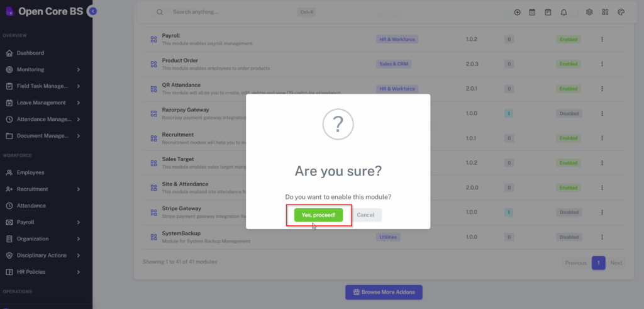Click the Employees icon in sidebar
Screen dimensions: 644x309
pyautogui.click(x=9, y=172)
